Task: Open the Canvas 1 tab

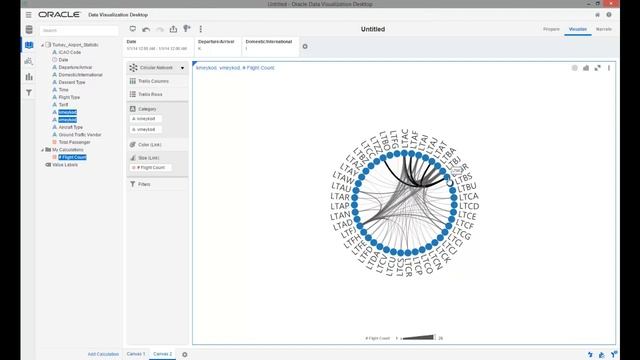Action: coord(136,354)
